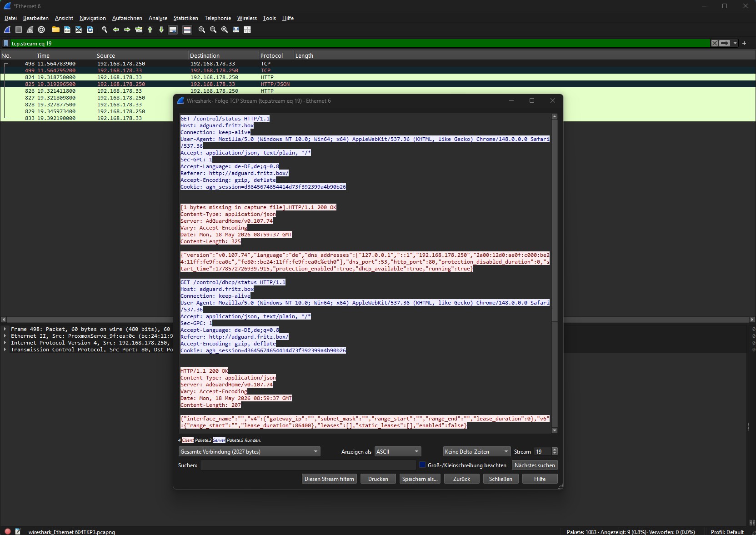Open display filter history dropdown

coord(735,43)
